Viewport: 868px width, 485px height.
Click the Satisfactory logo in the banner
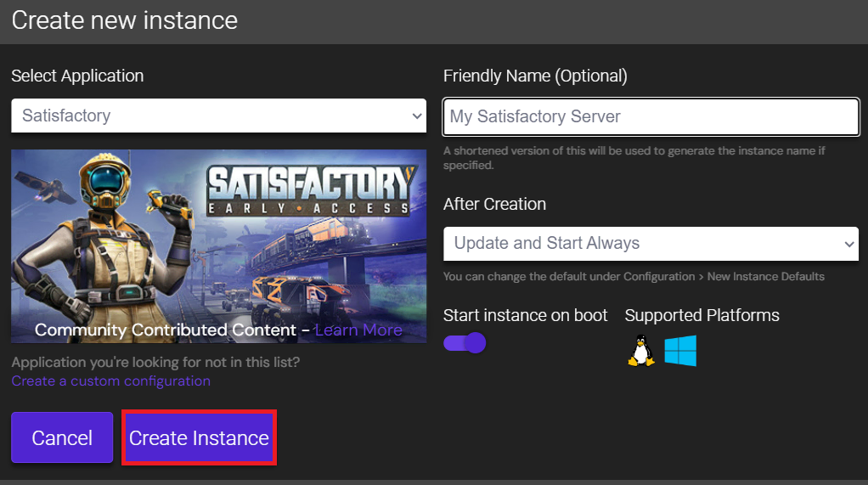click(312, 189)
